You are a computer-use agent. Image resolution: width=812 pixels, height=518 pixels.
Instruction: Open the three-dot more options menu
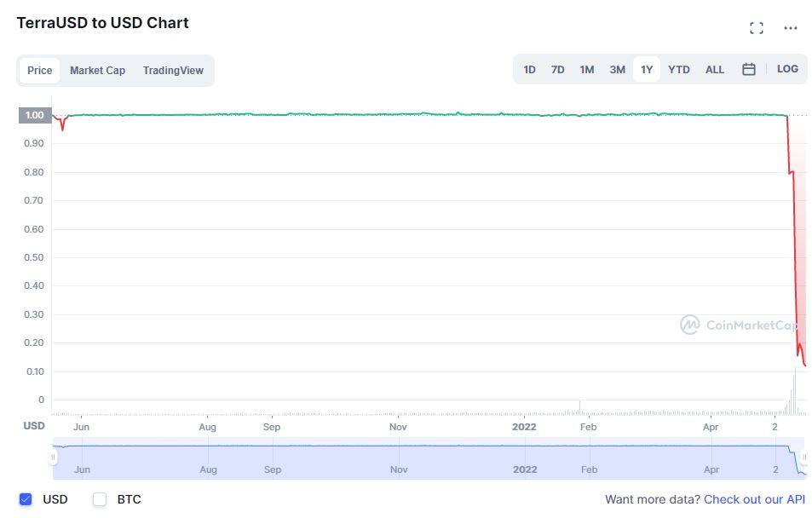click(x=790, y=28)
